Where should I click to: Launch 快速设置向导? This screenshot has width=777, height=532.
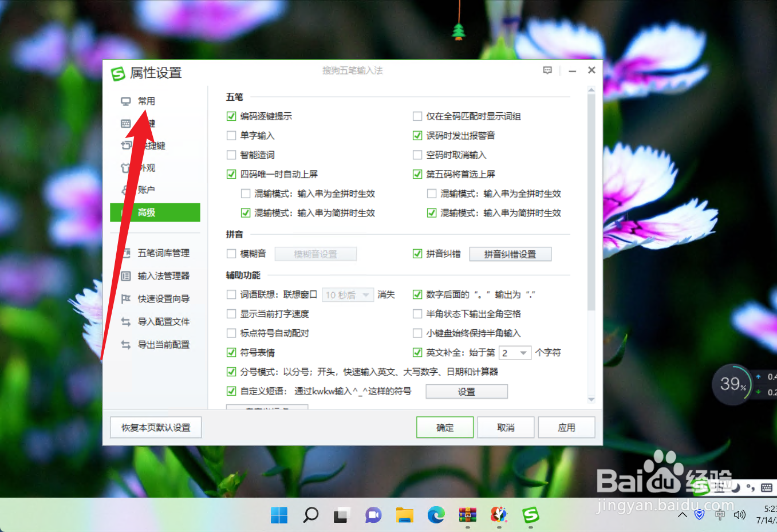[x=163, y=298]
